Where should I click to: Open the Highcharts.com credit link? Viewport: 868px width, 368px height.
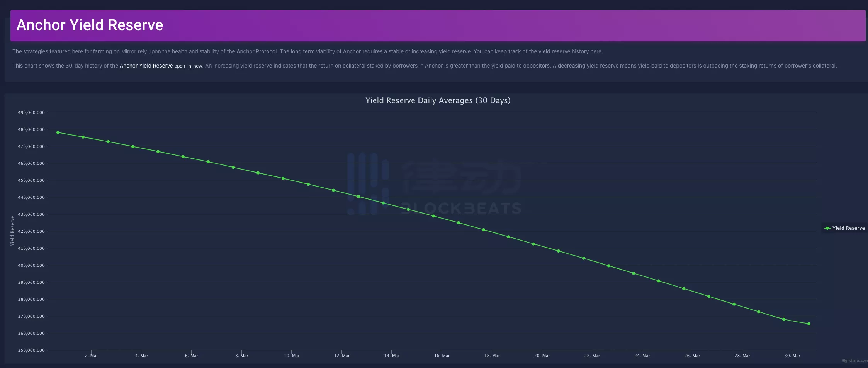[x=854, y=361]
